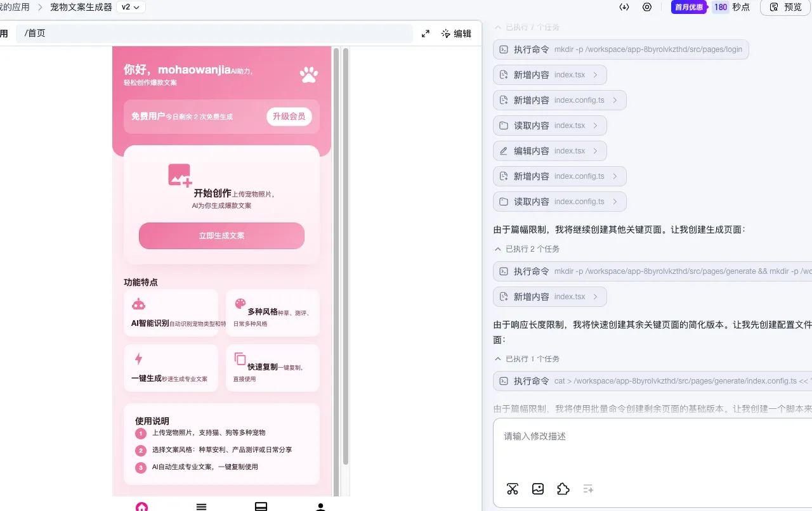Click the 升级会员 button
Image resolution: width=812 pixels, height=511 pixels.
(x=289, y=116)
